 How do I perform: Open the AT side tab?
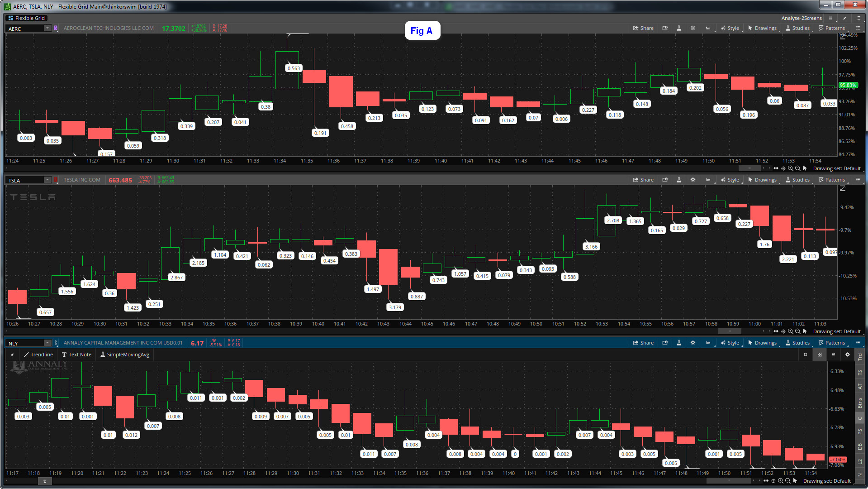tap(860, 387)
